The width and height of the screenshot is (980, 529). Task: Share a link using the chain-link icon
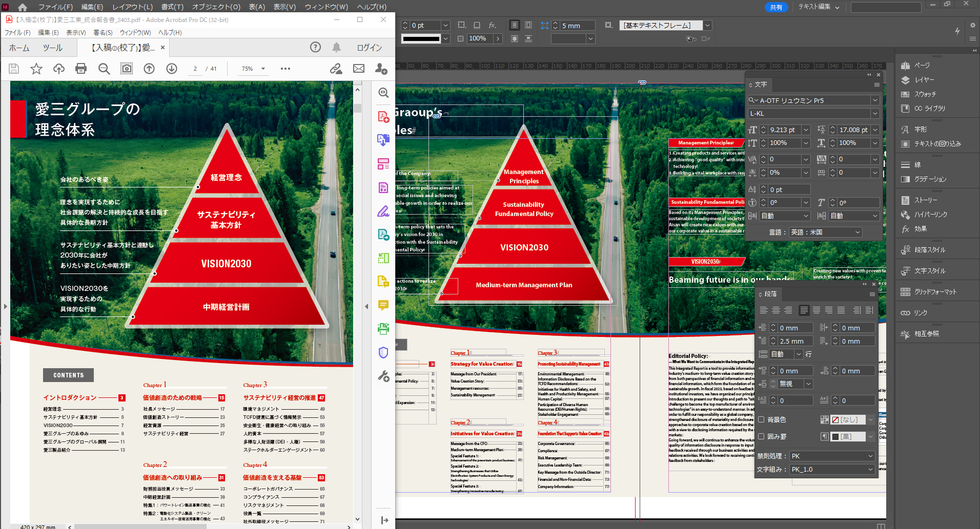[336, 69]
